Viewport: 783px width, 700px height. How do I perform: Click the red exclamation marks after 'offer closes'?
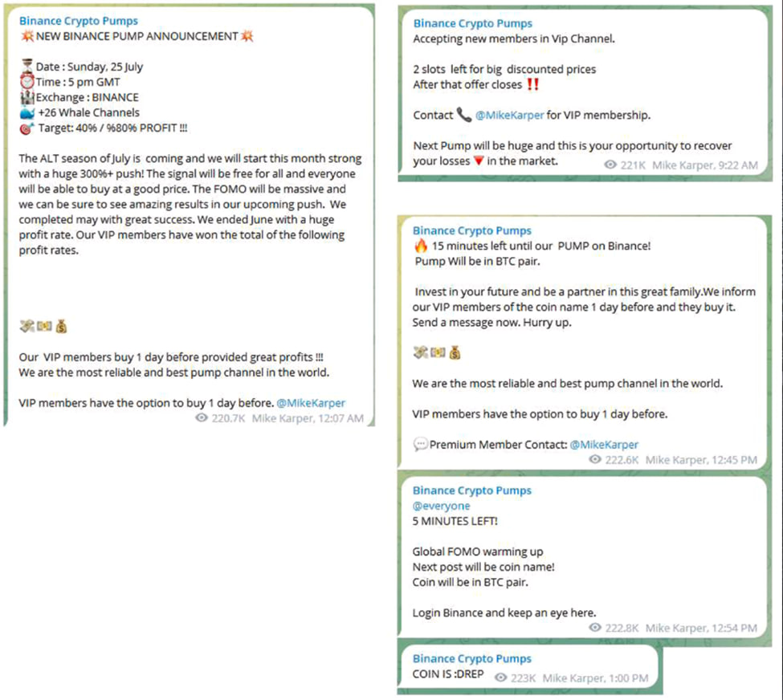click(532, 84)
